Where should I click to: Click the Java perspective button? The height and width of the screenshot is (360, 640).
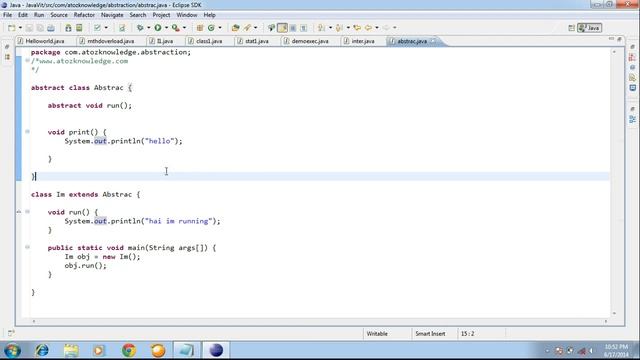[589, 28]
